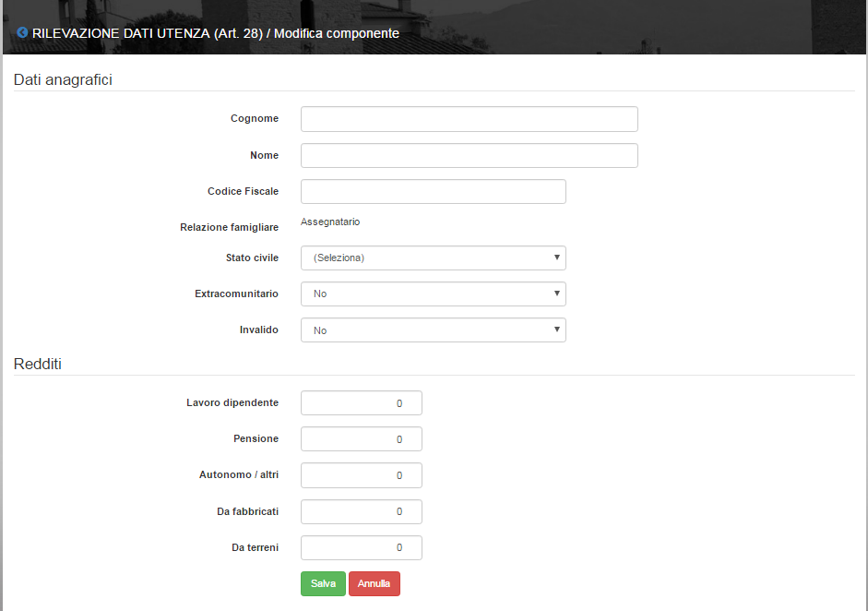Image resolution: width=868 pixels, height=611 pixels.
Task: Click the Relazione famigliare label
Action: point(229,227)
